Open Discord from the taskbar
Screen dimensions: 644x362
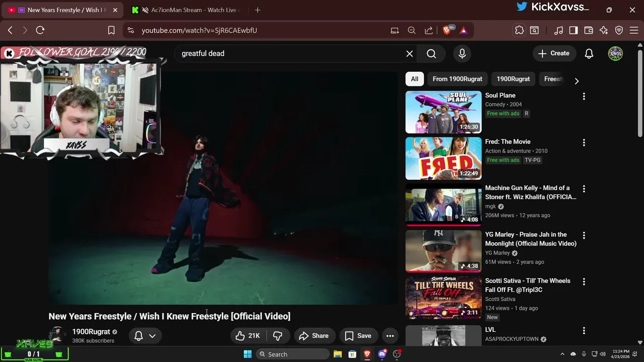click(x=382, y=354)
